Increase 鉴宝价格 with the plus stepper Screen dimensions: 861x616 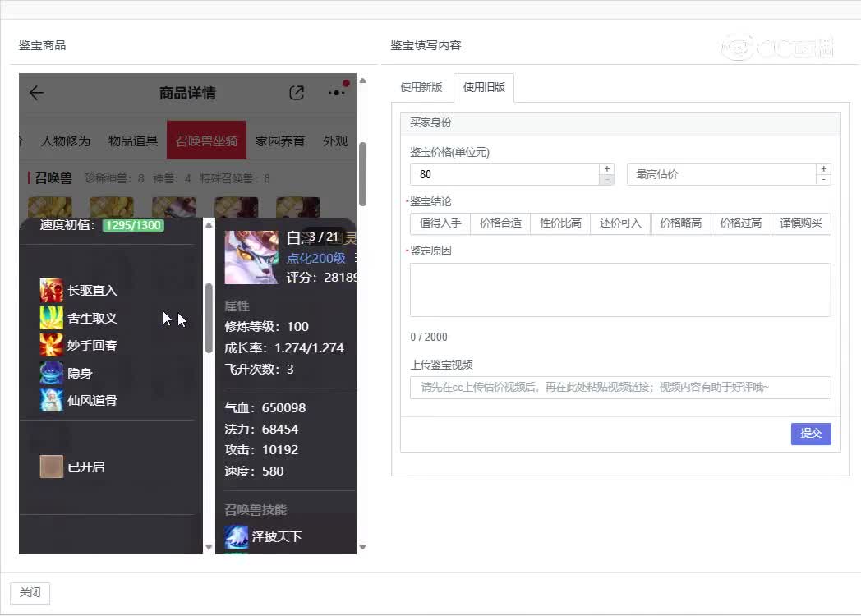[606, 169]
